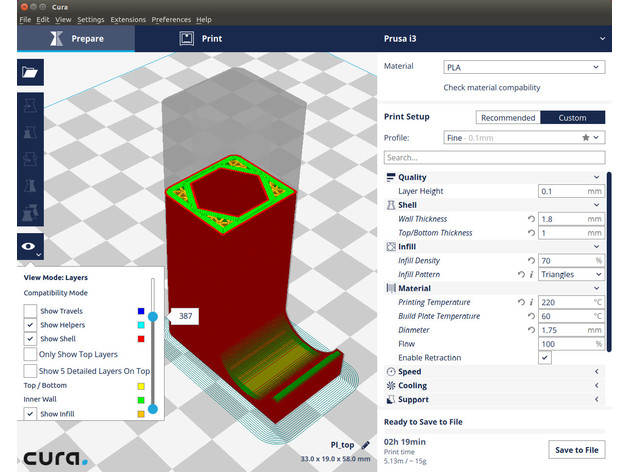Screen dimensions: 628x472
Task: Click the info icon beside Infill Pattern
Action: [x=531, y=274]
